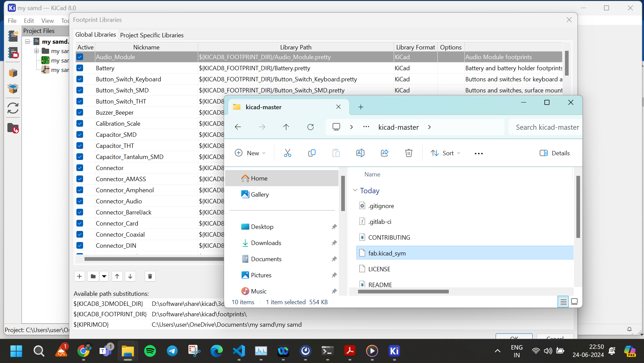Select the fab.kicad_sym file

[465, 253]
